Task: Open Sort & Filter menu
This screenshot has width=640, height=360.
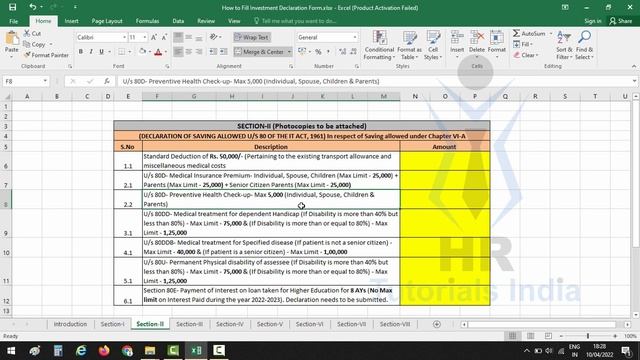Action: coord(564,45)
